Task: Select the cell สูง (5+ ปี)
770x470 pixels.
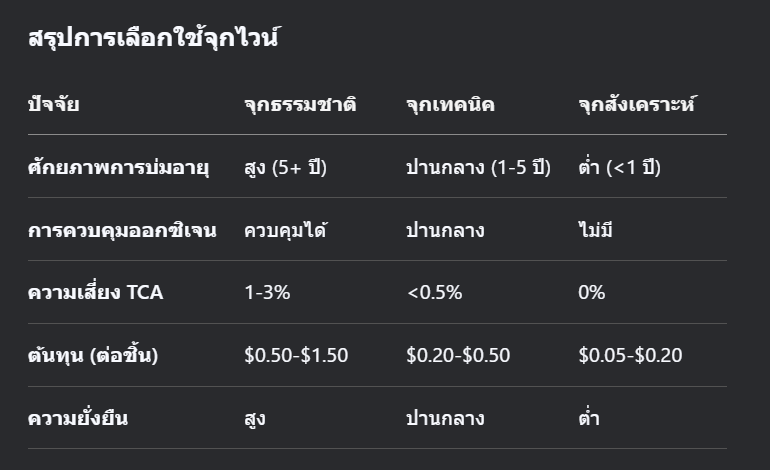Action: tap(285, 167)
